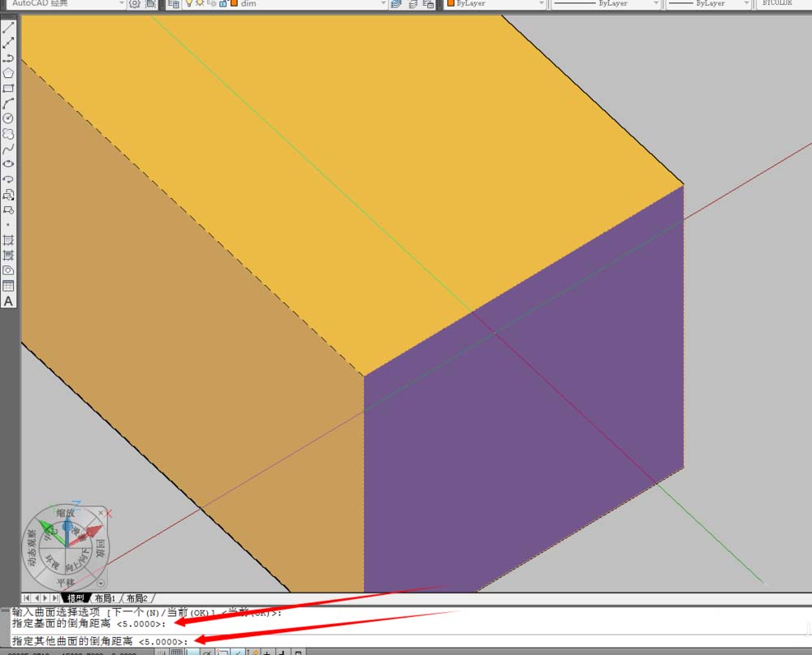The width and height of the screenshot is (812, 655).
Task: Select the Line tool in draw toolbar
Action: (x=8, y=28)
